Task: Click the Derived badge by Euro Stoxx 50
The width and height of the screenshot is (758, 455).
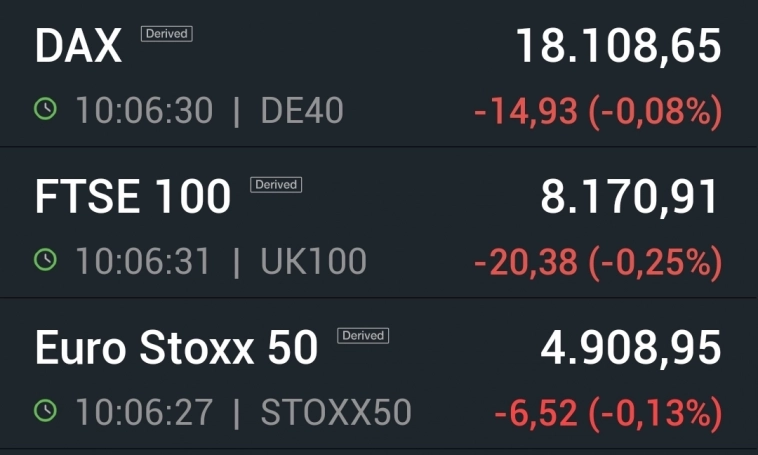Action: [363, 335]
